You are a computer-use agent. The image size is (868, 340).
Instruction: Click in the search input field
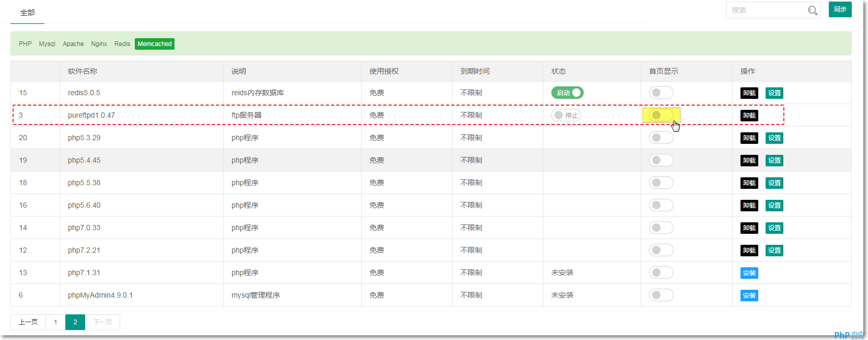[766, 10]
